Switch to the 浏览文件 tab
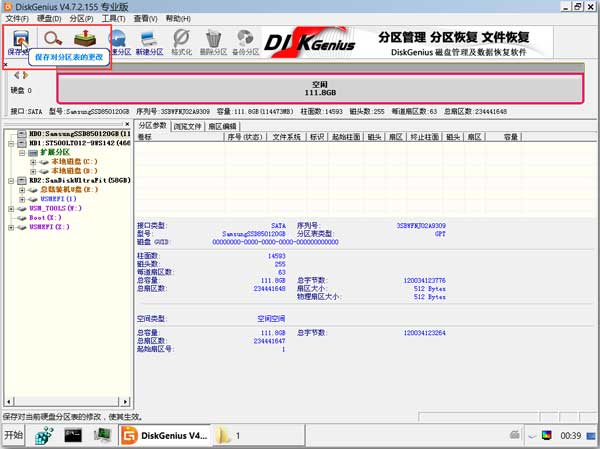 tap(187, 126)
